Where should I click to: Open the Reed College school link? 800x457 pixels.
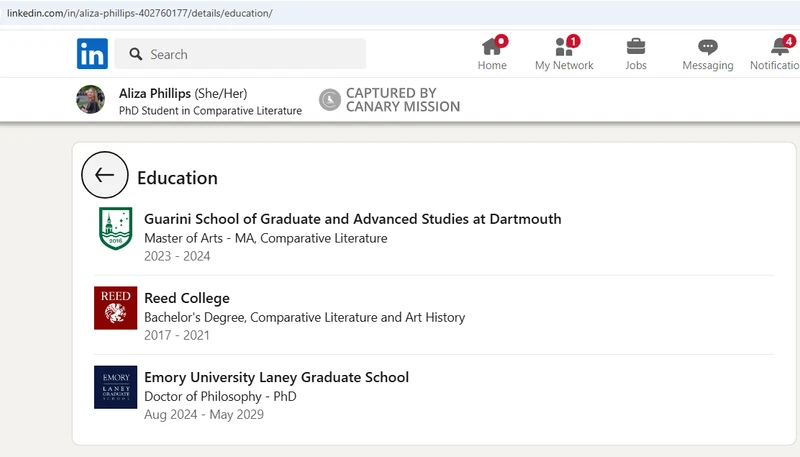tap(187, 298)
